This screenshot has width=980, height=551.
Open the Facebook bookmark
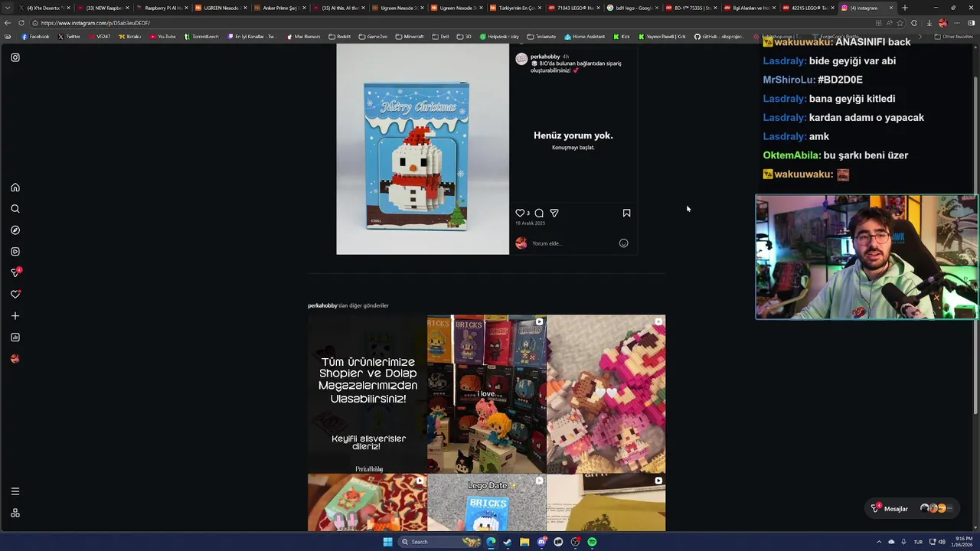[35, 36]
